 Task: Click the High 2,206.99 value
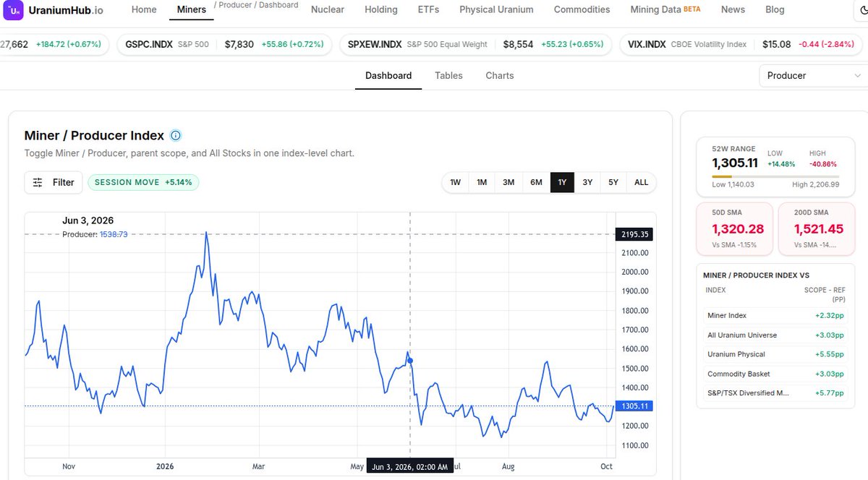point(817,184)
